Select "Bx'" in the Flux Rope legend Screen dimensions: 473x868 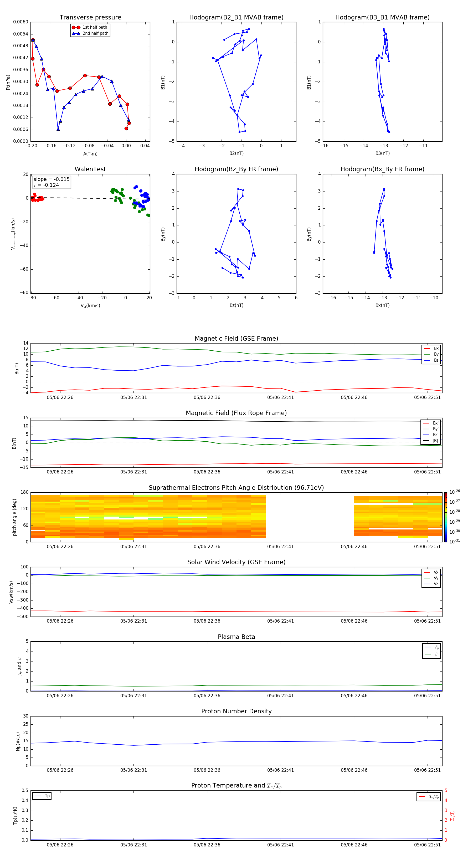(x=431, y=423)
